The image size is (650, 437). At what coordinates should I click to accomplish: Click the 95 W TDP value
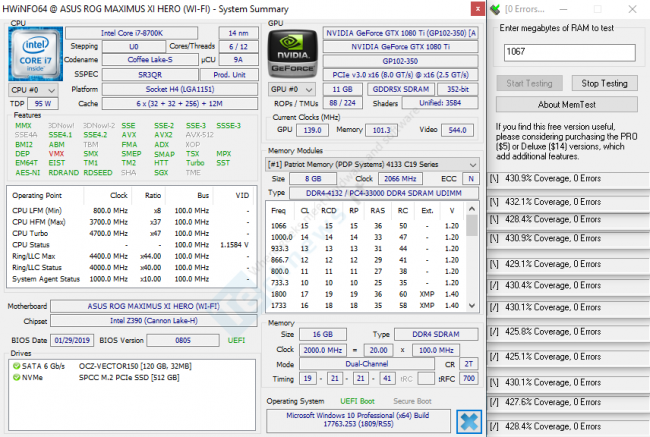click(x=43, y=104)
